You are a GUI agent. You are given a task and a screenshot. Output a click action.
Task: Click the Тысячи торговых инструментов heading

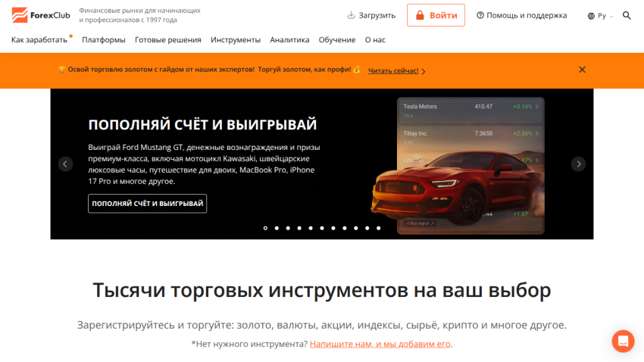(x=322, y=290)
